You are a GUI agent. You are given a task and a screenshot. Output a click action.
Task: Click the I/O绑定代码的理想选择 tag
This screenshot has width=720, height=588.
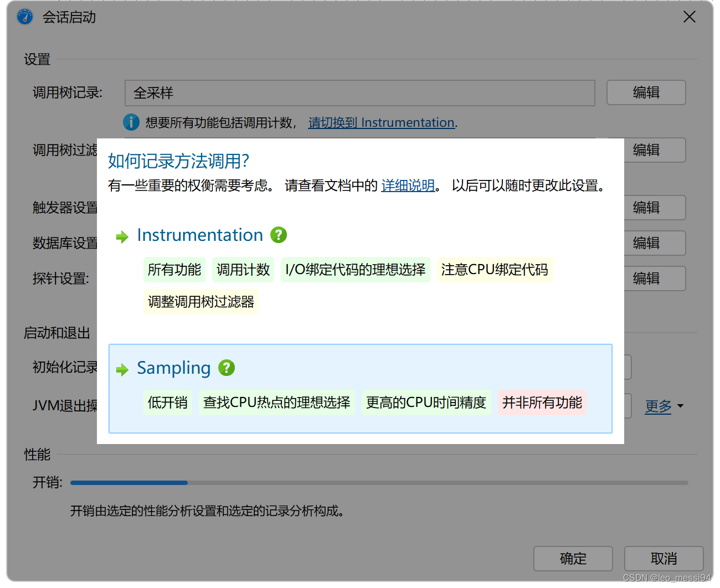(356, 270)
